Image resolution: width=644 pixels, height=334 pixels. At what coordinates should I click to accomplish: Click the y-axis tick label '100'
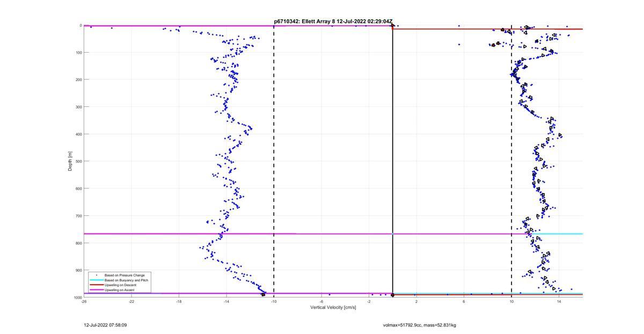tap(78, 53)
